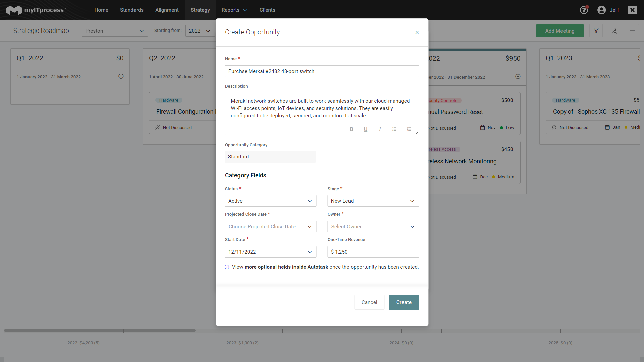Apply italic formatting in Description
Image resolution: width=644 pixels, height=362 pixels.
(380, 129)
